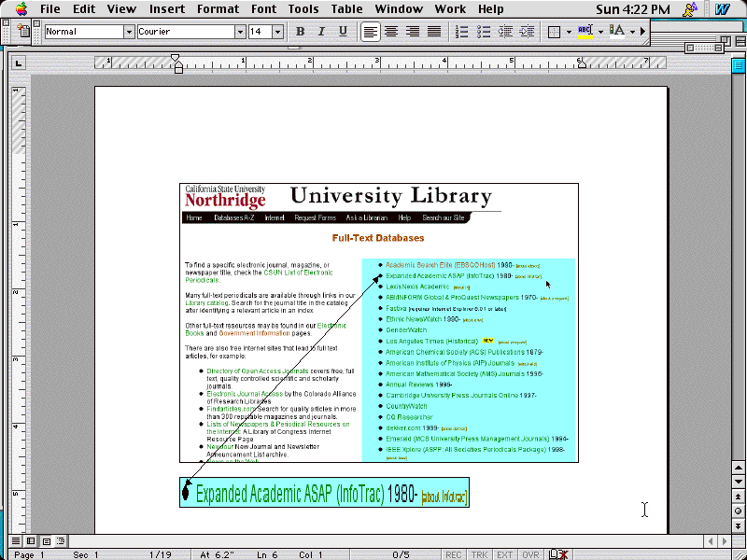Select the University Library webpage image
The width and height of the screenshot is (747, 560).
[379, 323]
